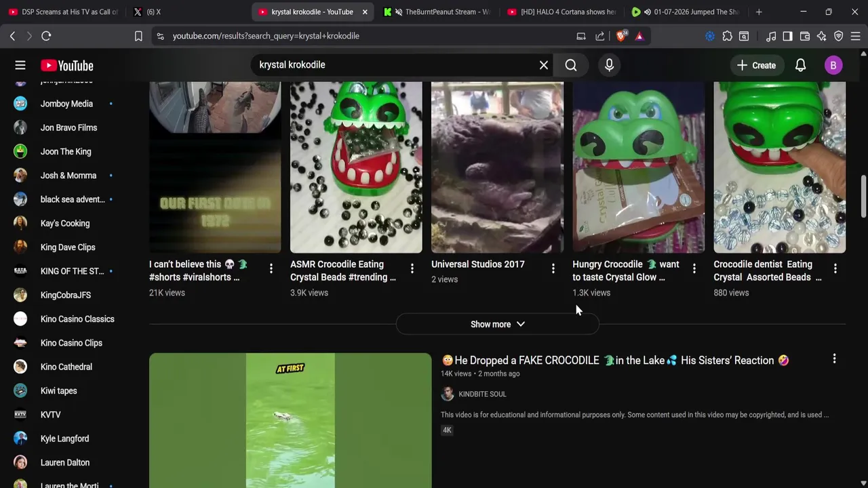Click the share page icon in address bar
868x488 pixels.
(600, 36)
